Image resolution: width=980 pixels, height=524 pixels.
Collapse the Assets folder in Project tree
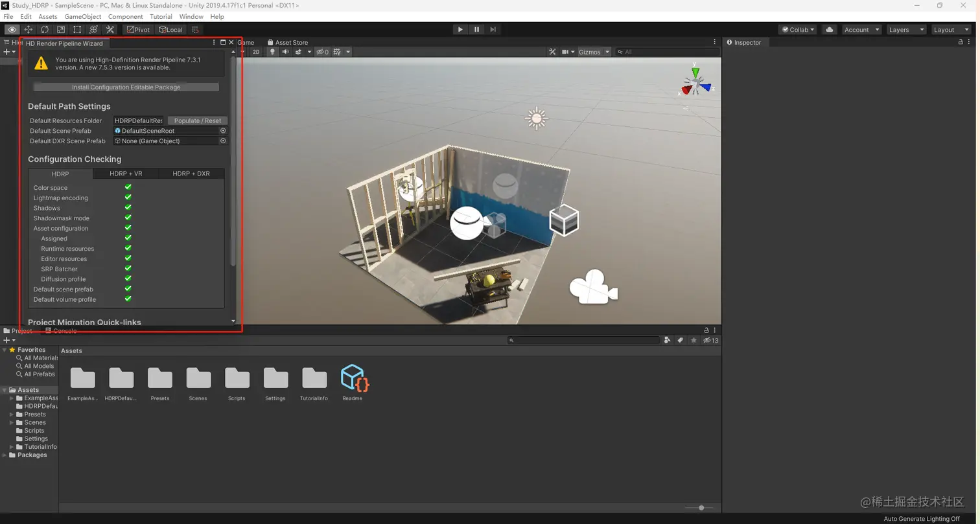[x=5, y=390]
